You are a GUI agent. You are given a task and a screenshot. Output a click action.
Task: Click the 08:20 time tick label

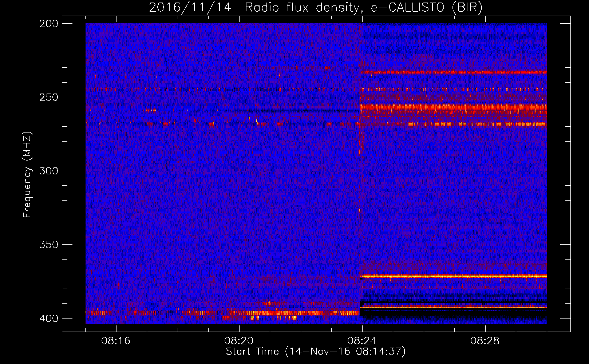239,341
